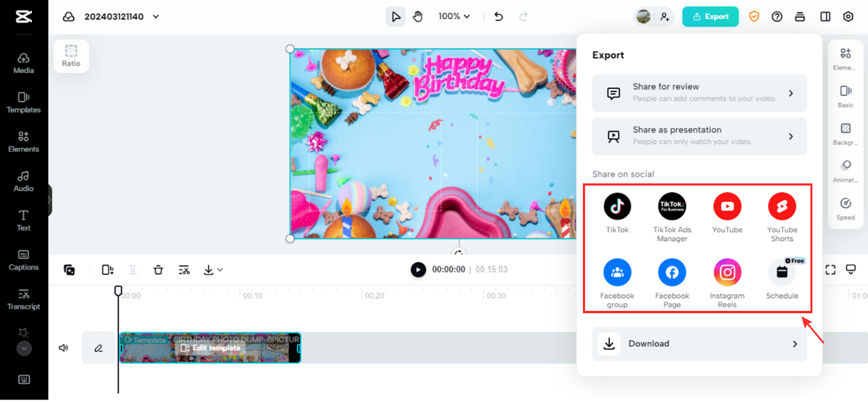
Task: Click the timeline playhead handle
Action: tap(118, 291)
